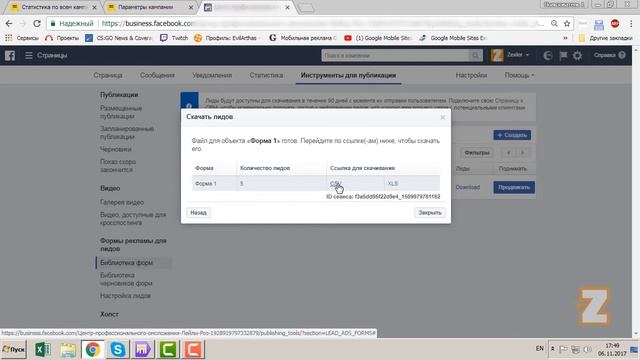Image resolution: width=640 pixels, height=360 pixels.
Task: Open the hamburger menu next to Страницы
Action: click(29, 55)
